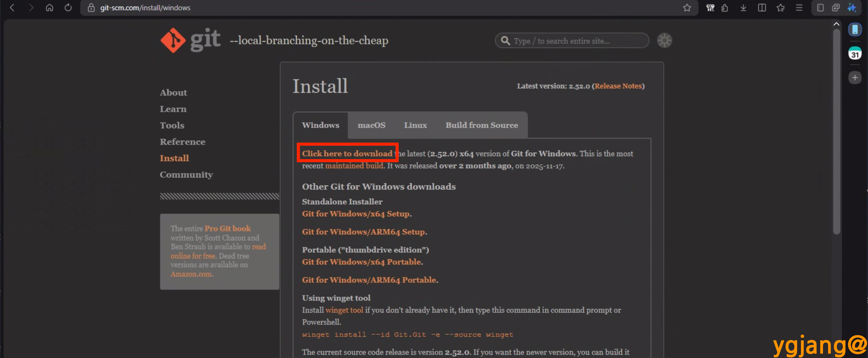
Task: Click the padlock site info icon
Action: [x=91, y=8]
